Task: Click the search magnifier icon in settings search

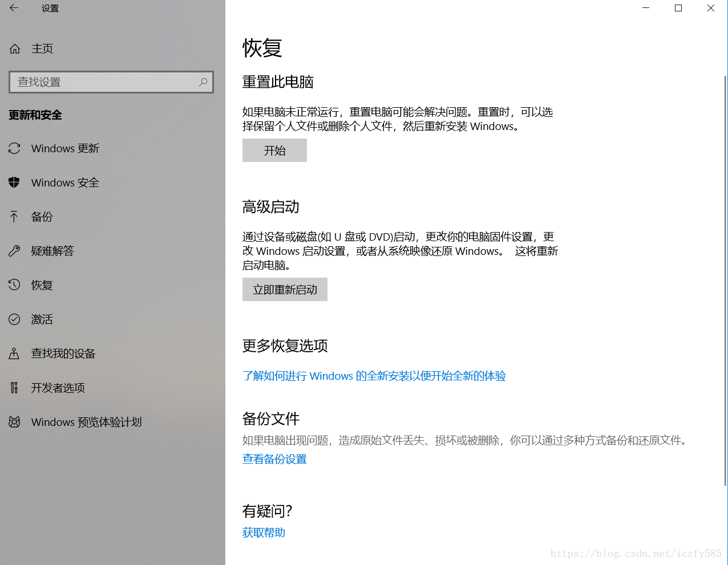Action: click(203, 82)
